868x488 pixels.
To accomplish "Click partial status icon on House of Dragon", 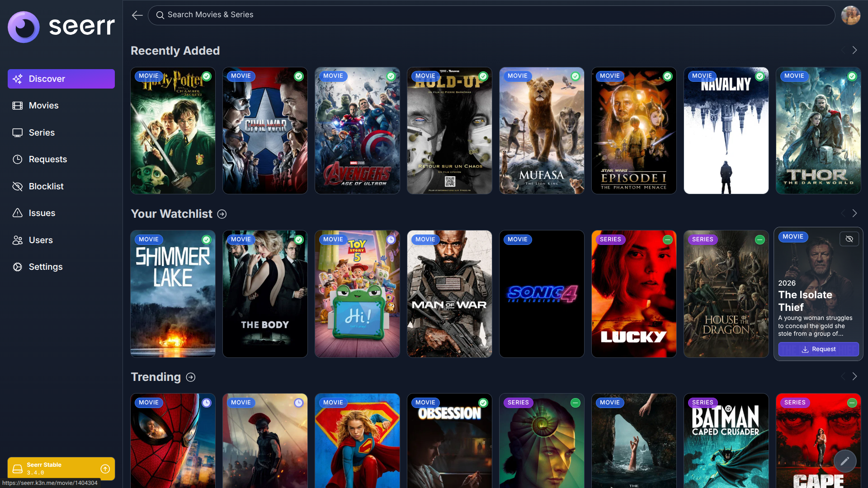I will 760,239.
